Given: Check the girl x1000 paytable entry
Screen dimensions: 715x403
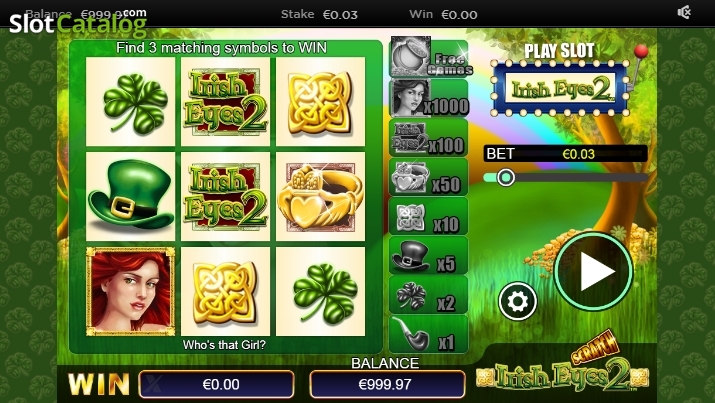Looking at the screenshot, I should 429,98.
